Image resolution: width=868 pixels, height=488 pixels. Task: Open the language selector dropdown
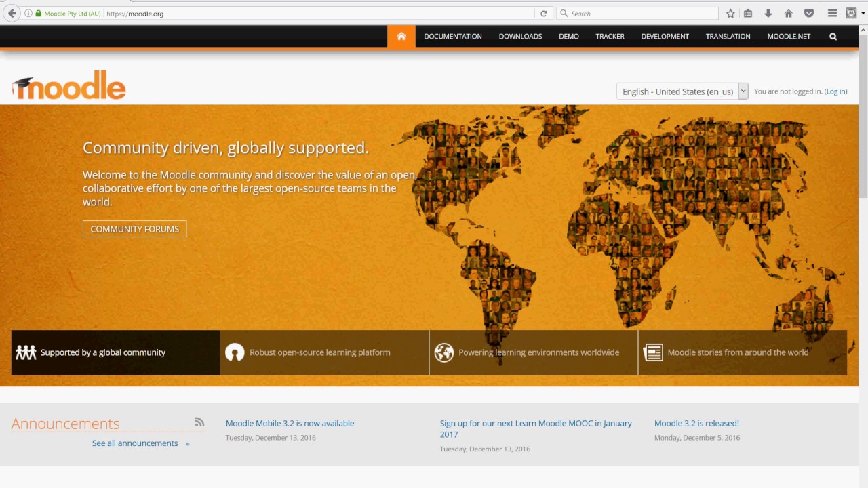(682, 91)
